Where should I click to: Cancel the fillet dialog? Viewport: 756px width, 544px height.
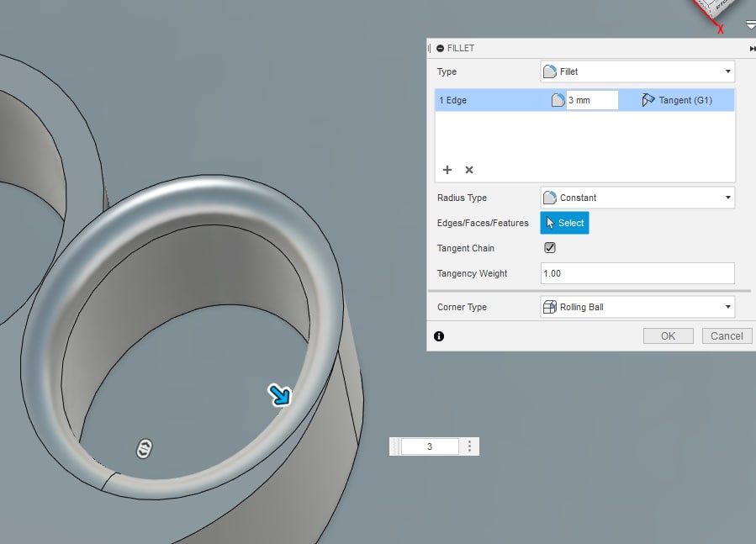click(x=727, y=336)
